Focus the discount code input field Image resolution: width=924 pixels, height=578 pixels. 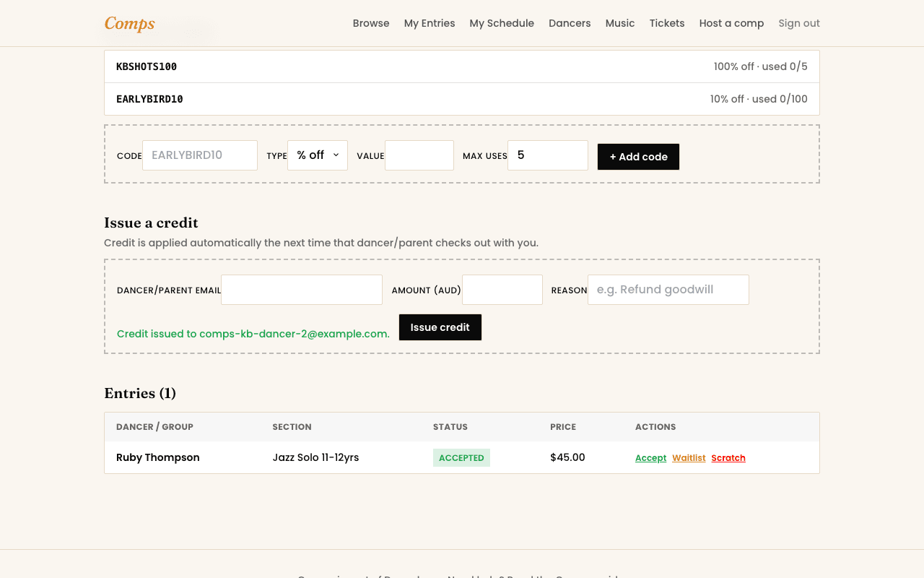tap(200, 155)
